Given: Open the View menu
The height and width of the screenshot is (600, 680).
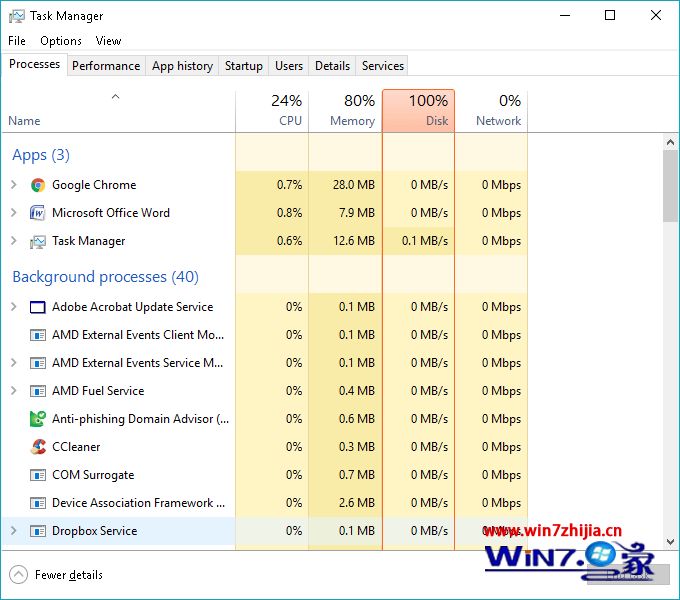Looking at the screenshot, I should (x=108, y=41).
